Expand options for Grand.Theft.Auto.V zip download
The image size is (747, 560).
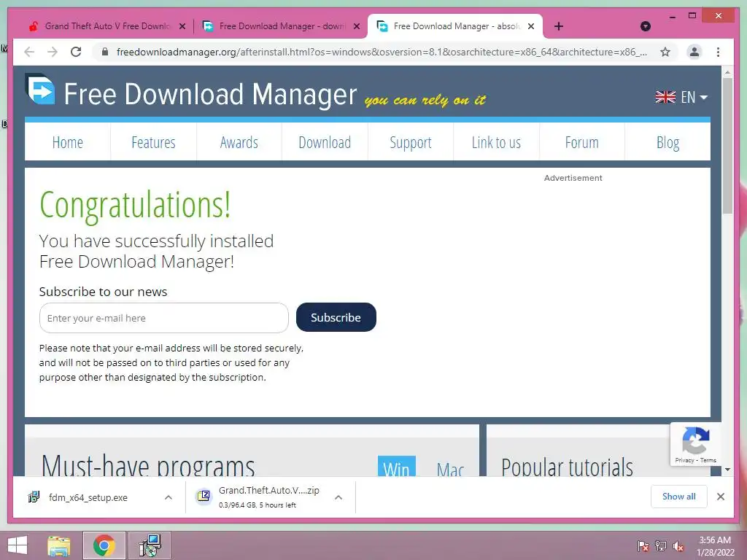[338, 497]
